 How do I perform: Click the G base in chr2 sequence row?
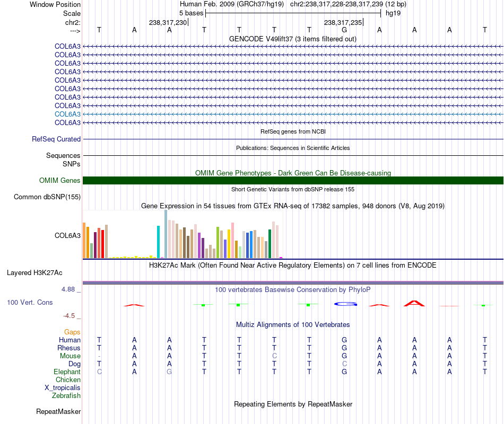pos(344,30)
